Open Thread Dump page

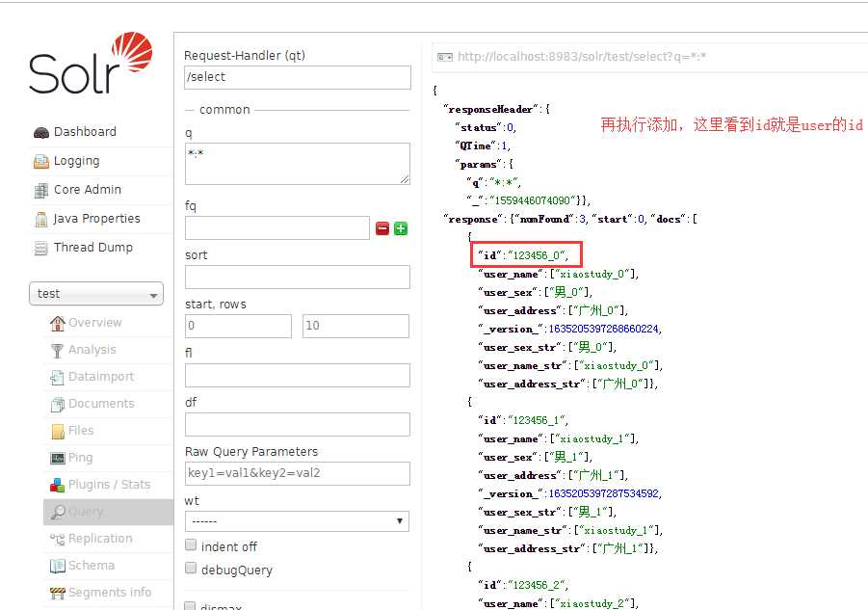tap(93, 248)
